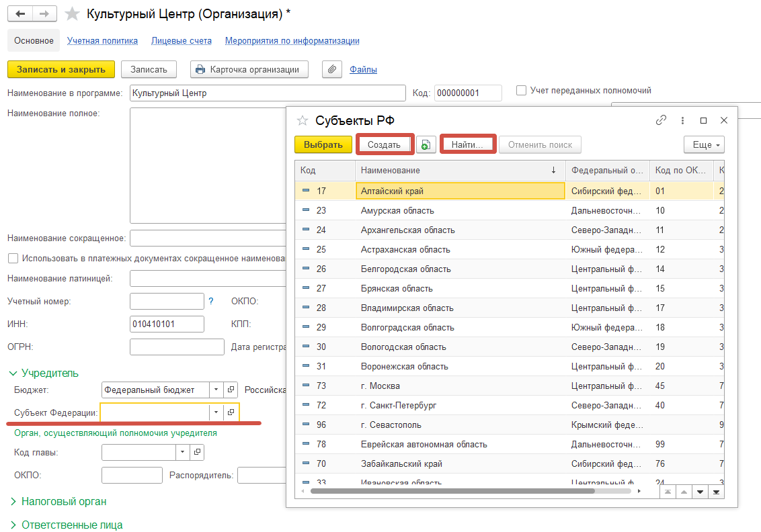Switch to the Основное tab
Screen dimensions: 761x532
coord(34,41)
